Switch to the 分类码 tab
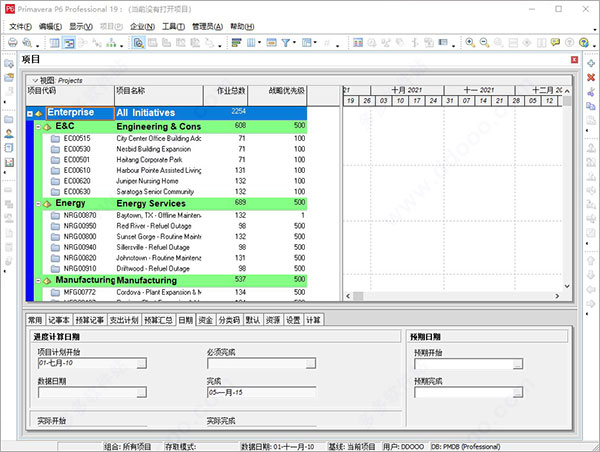600x452 pixels. tap(229, 320)
